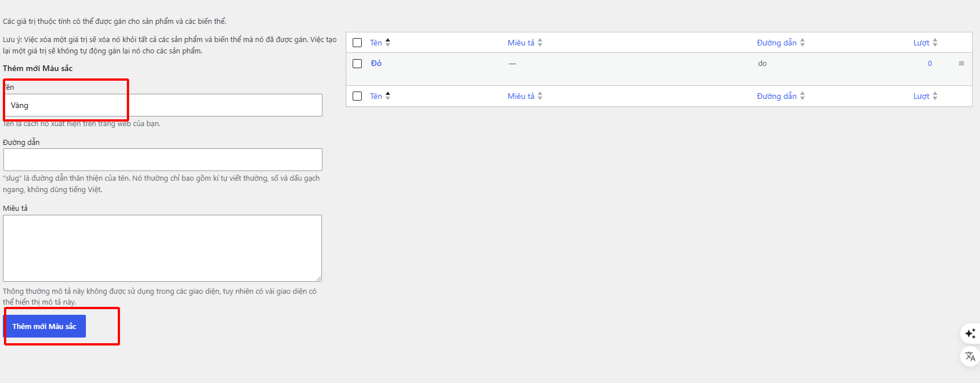Sort by Miêu tả in the table header
Screen dimensions: 980x383
(x=521, y=43)
